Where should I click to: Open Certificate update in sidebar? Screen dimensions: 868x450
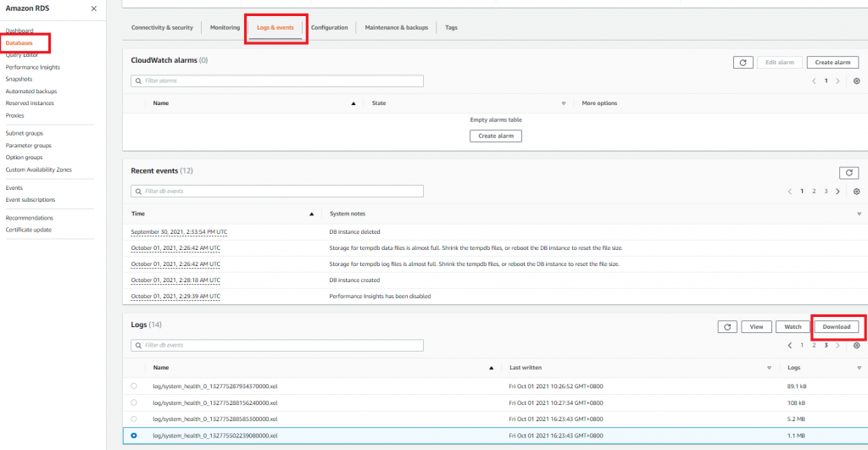click(x=28, y=230)
